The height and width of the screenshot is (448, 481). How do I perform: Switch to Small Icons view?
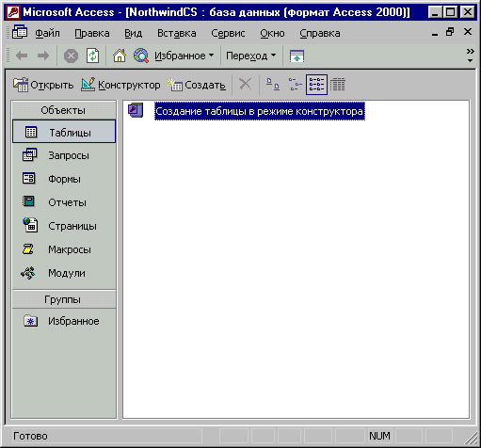coord(295,85)
